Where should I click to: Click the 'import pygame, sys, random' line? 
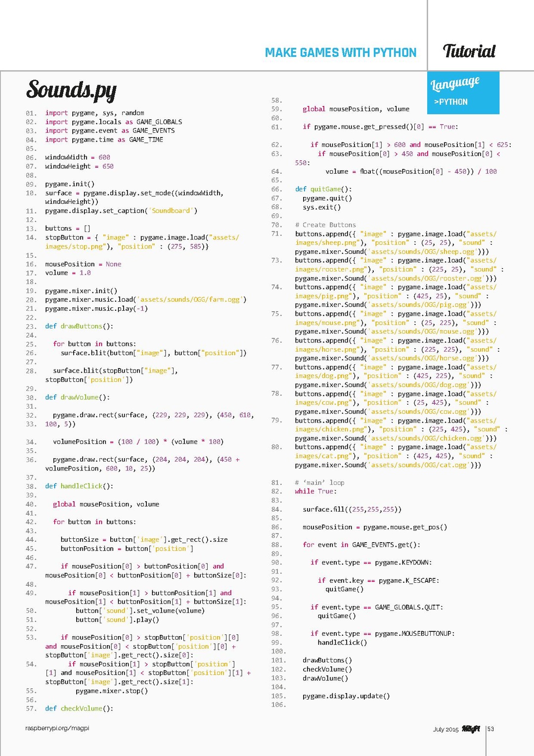pos(94,113)
